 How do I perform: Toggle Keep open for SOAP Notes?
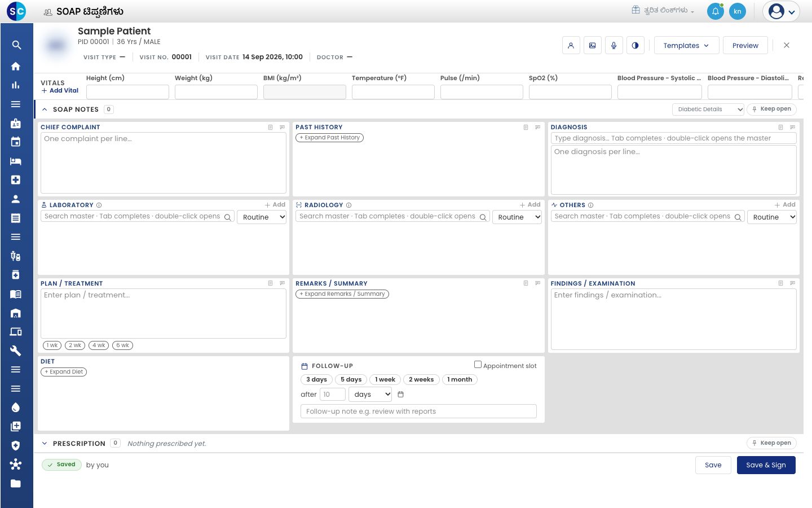[771, 110]
